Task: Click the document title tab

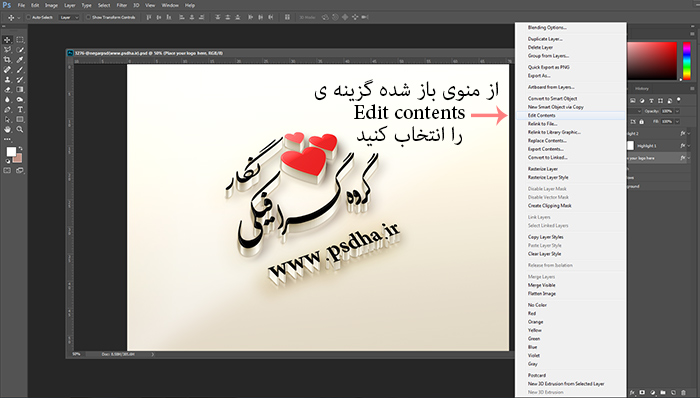Action: point(149,53)
